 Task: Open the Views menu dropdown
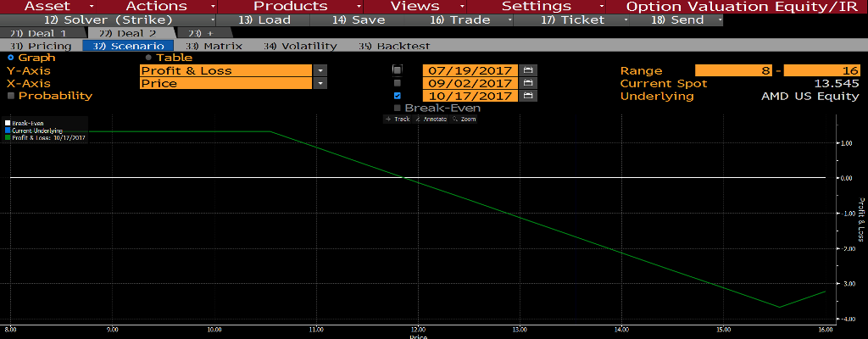click(415, 7)
